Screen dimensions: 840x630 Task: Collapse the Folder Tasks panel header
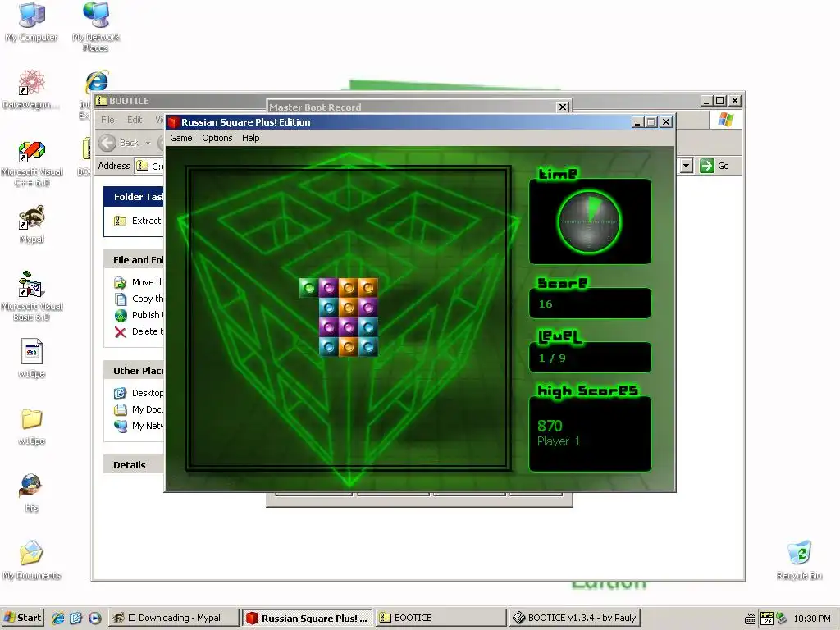click(x=134, y=197)
